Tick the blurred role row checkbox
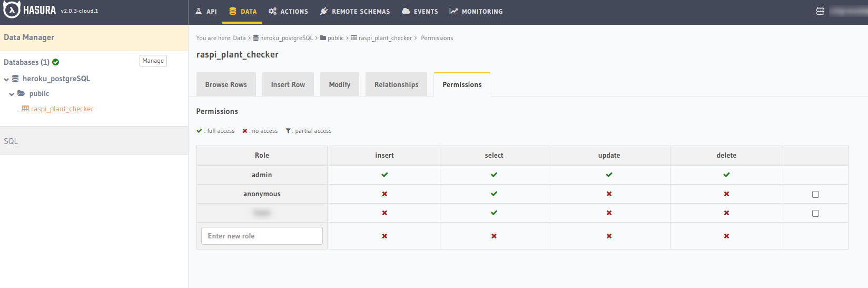 point(815,213)
